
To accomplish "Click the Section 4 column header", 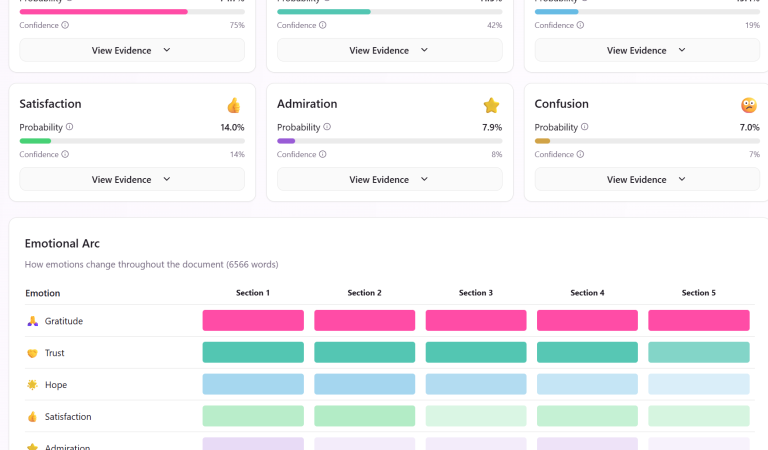I will coord(587,293).
